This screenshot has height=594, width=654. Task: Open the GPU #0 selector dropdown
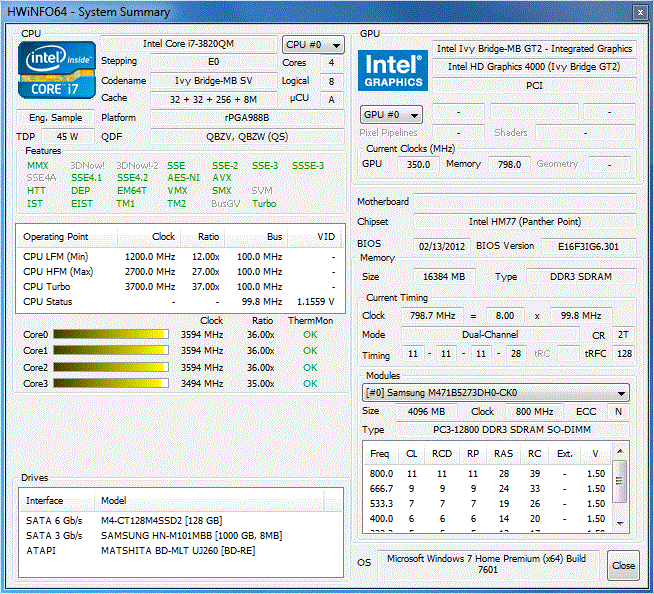click(391, 115)
